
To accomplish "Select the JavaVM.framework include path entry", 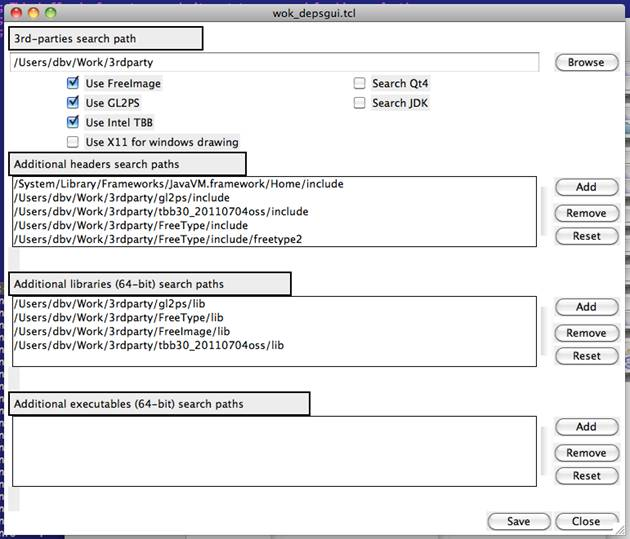I will [x=179, y=185].
